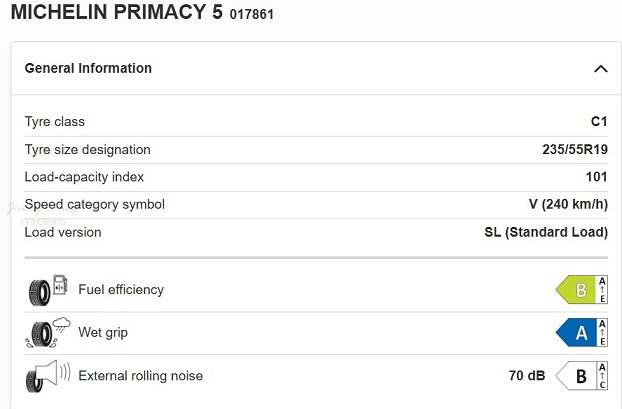Click the General Information header

coord(88,69)
